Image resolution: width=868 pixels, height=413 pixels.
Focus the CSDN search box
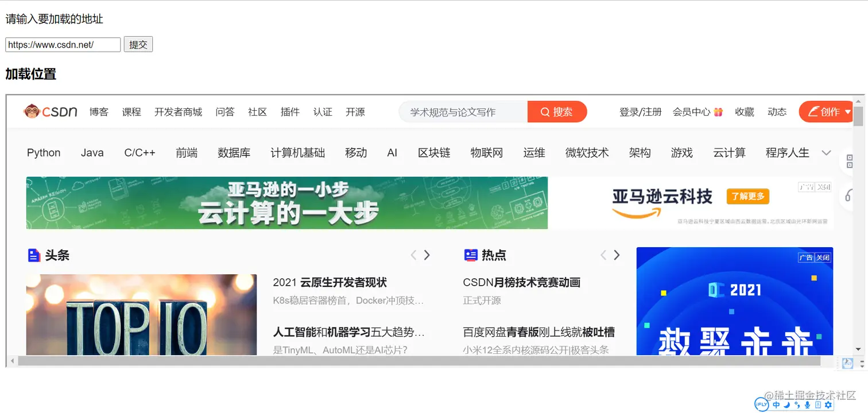pos(463,112)
